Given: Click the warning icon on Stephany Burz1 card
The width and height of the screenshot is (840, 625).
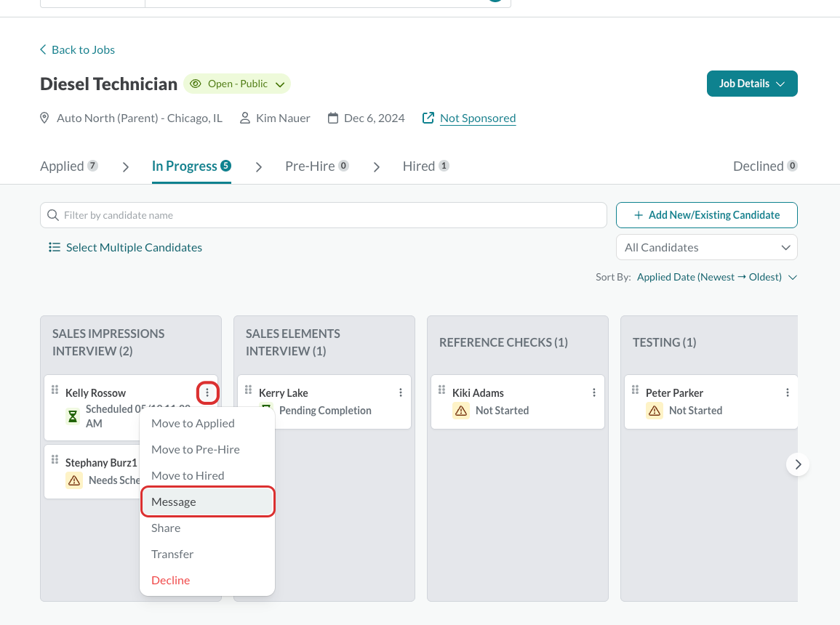Looking at the screenshot, I should click(74, 480).
